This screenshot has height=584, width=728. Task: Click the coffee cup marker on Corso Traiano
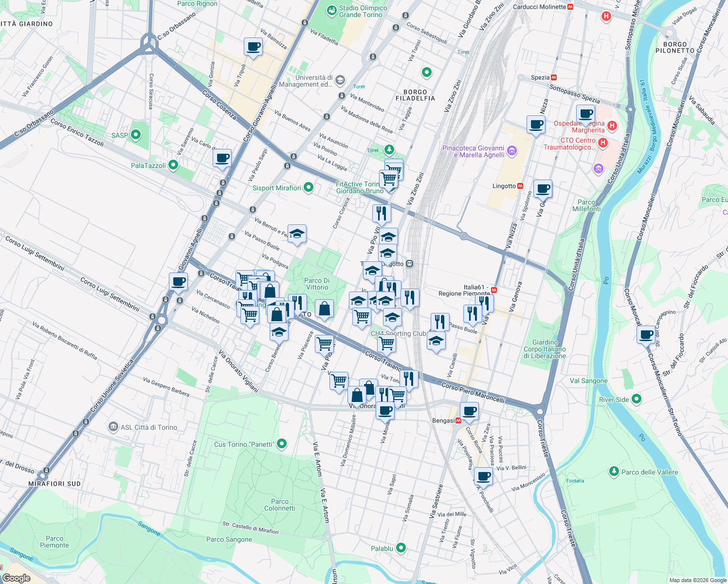point(178,282)
